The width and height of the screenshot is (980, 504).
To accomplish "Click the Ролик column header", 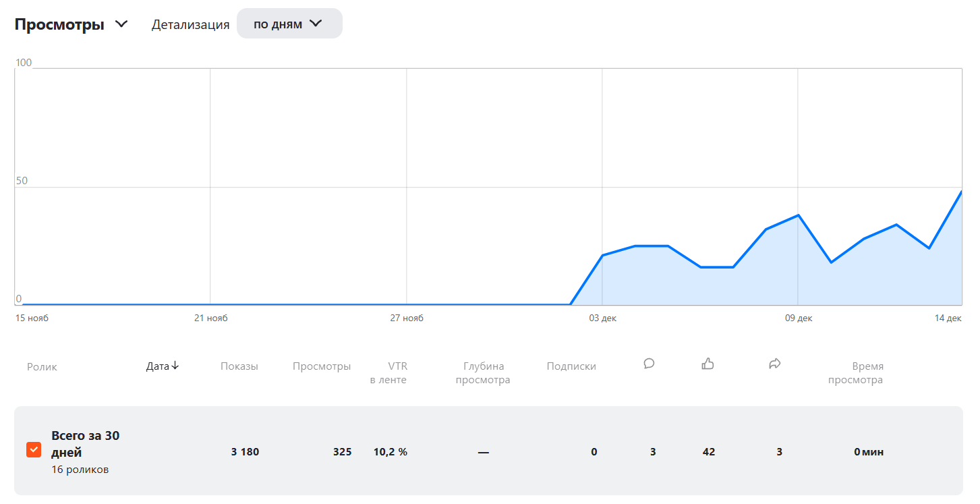I will (x=42, y=367).
